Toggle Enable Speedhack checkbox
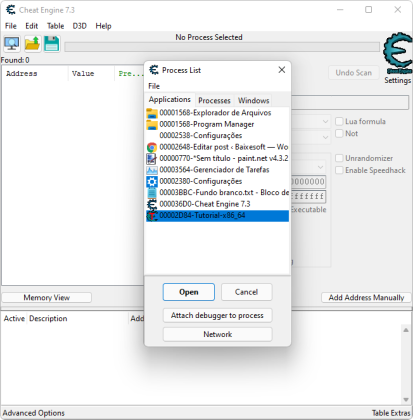The width and height of the screenshot is (413, 420). coord(339,170)
